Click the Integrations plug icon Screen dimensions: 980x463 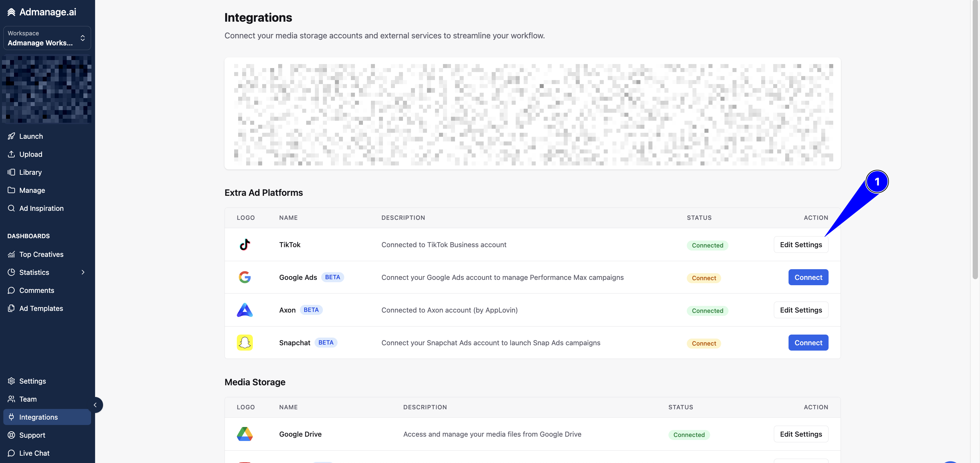(11, 417)
